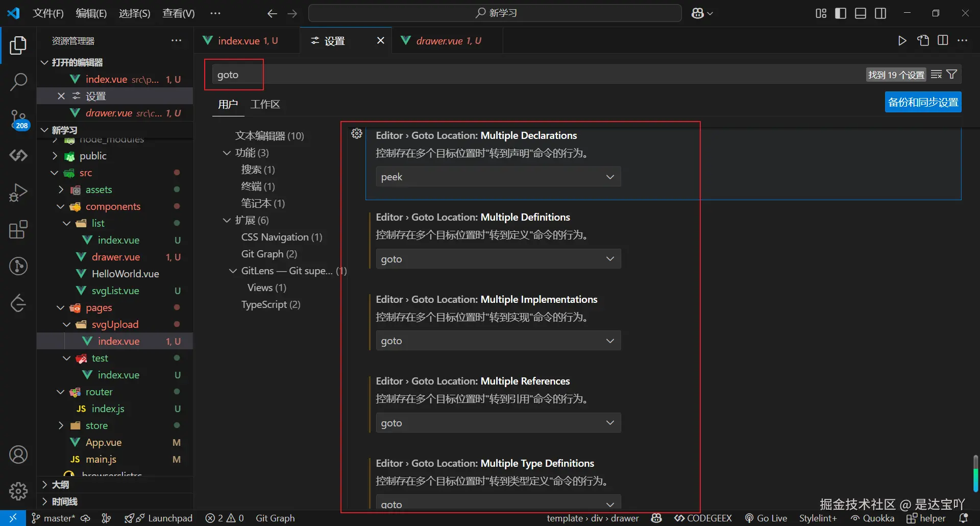Switch to the index.vue editor tab
980x526 pixels.
point(247,41)
